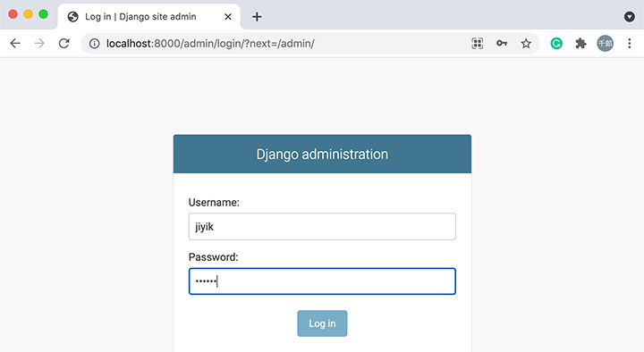Click the globe favicon on the tab
Viewport: 644px width, 352px height.
coord(73,17)
